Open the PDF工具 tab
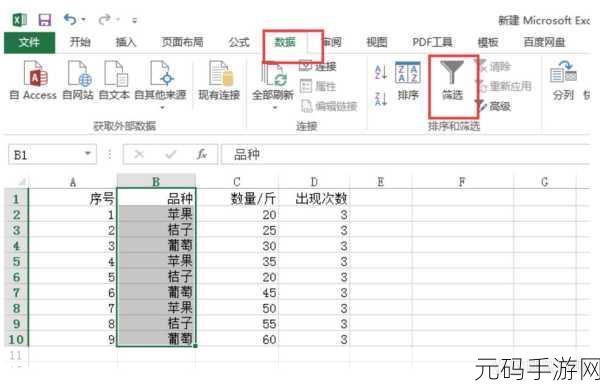 pos(432,42)
